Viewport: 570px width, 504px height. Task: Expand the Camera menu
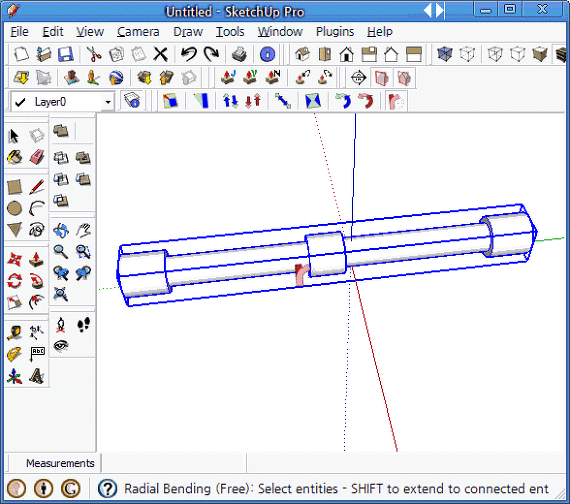(x=138, y=32)
